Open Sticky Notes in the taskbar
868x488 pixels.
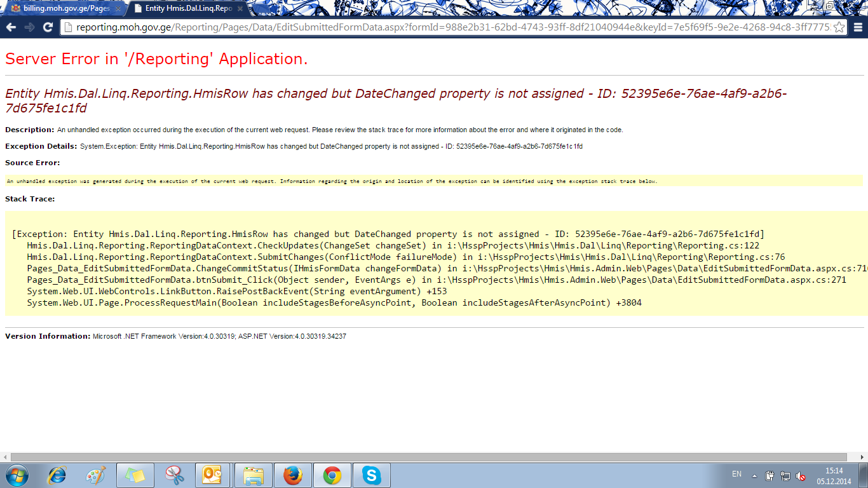[135, 475]
